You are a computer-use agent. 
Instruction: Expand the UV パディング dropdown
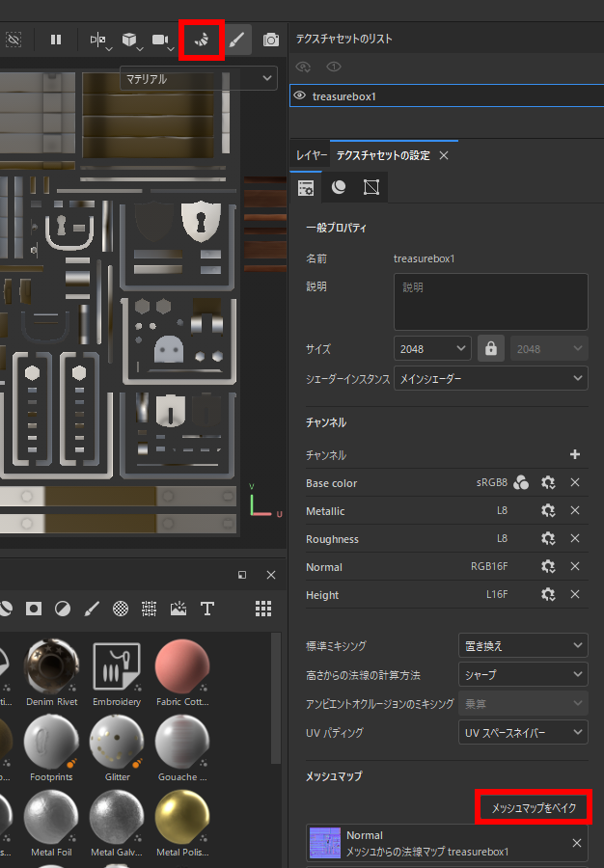tap(522, 733)
